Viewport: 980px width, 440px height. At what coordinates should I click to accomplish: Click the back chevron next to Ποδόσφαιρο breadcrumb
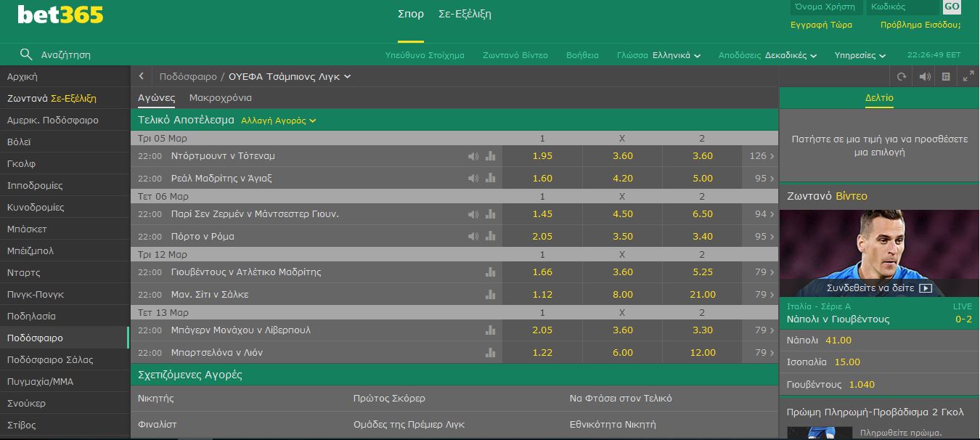(x=141, y=76)
